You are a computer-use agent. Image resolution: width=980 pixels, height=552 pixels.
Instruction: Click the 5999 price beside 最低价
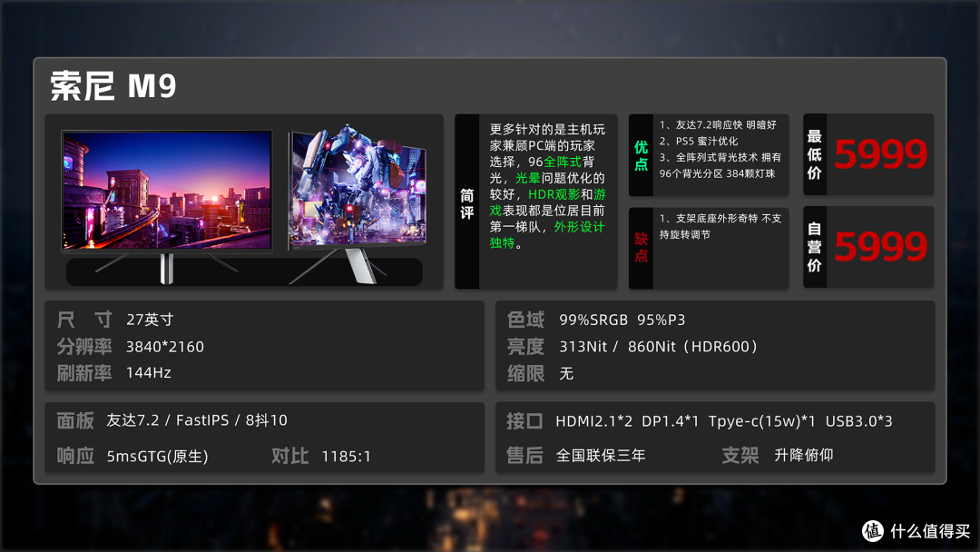coord(880,153)
